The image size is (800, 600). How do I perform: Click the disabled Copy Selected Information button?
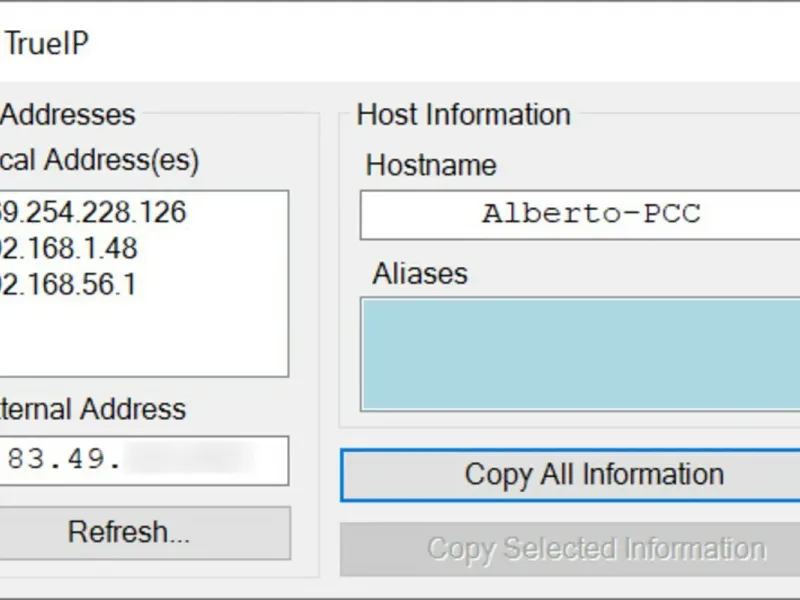pyautogui.click(x=596, y=548)
